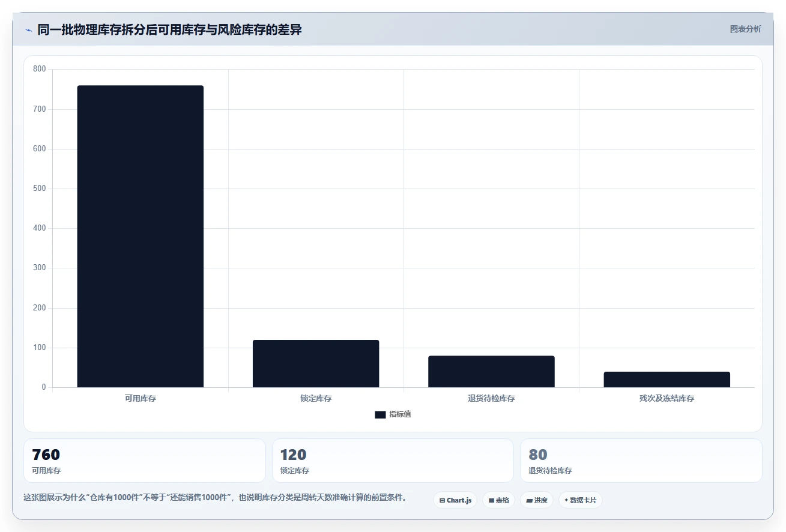Click the lightning icon beside the chart title
Image resolution: width=786 pixels, height=532 pixels.
[x=28, y=30]
